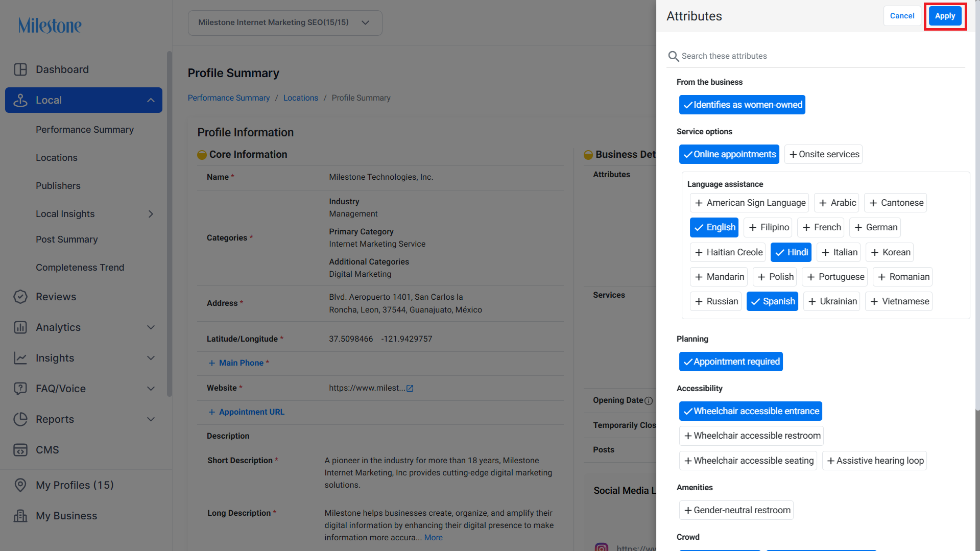The image size is (980, 551).
Task: Click More link in Long Description
Action: coord(433,538)
